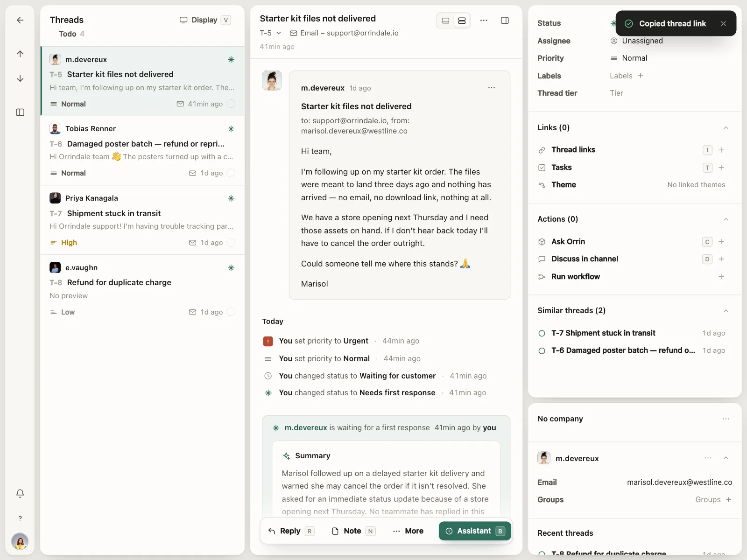Viewport: 747px width, 560px height.
Task: Toggle selection circle on T-6 thread row
Action: pyautogui.click(x=231, y=173)
